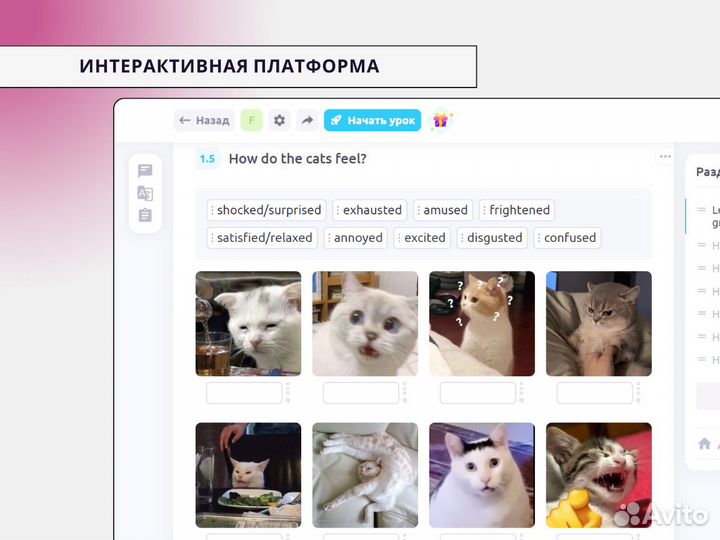The height and width of the screenshot is (540, 720).
Task: Open lesson settings gear icon
Action: (x=279, y=120)
